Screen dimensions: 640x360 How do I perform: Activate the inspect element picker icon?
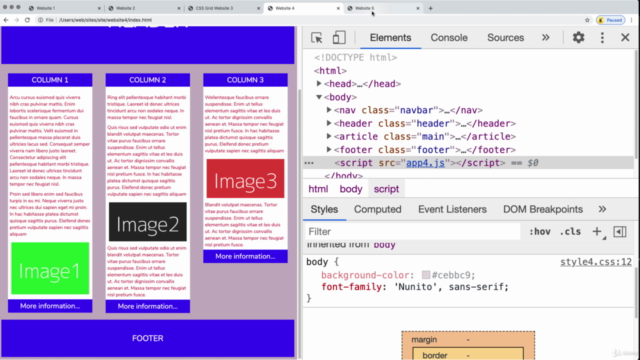point(316,38)
